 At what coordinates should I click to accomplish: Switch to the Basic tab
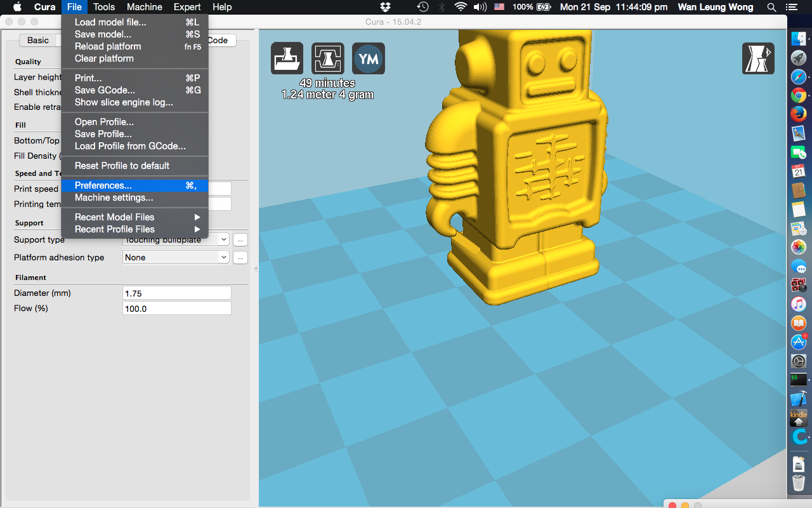point(38,40)
